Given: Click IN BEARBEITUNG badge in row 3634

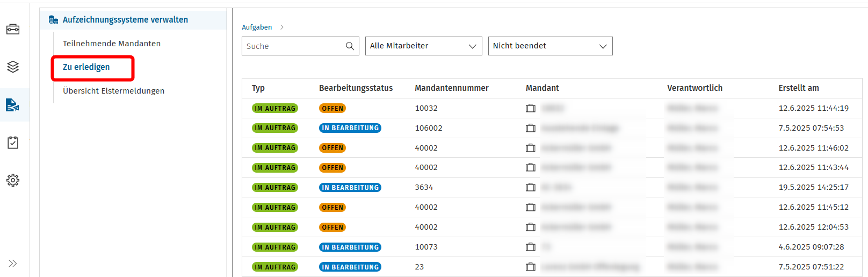Looking at the screenshot, I should click(350, 187).
